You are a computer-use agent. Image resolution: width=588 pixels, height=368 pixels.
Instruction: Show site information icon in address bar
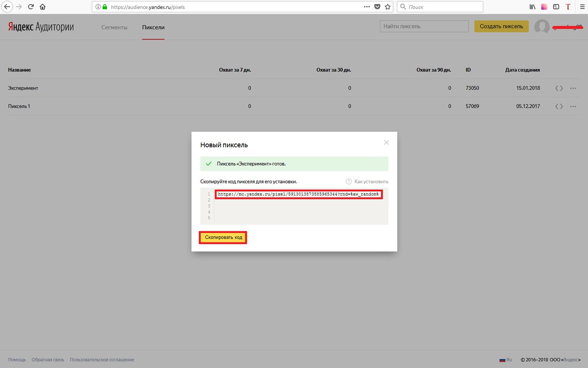click(x=97, y=7)
